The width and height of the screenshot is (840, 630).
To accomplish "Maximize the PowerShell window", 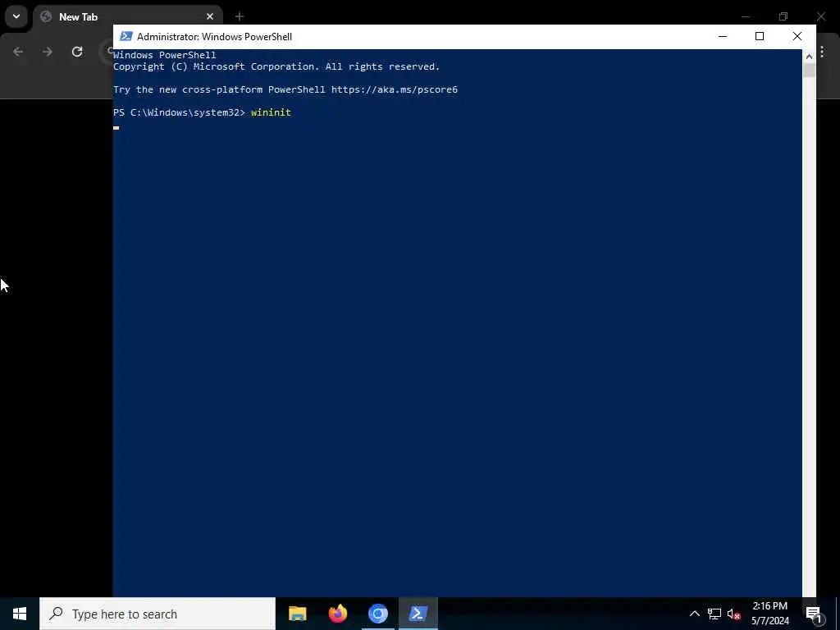I will (760, 36).
